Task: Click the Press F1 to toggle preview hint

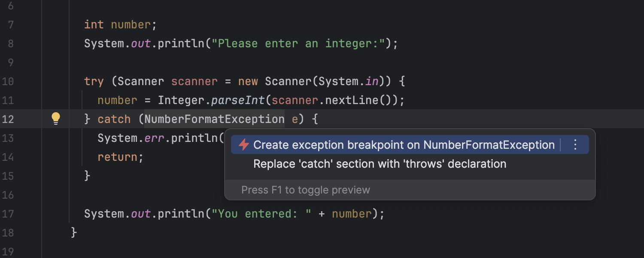Action: tap(306, 190)
